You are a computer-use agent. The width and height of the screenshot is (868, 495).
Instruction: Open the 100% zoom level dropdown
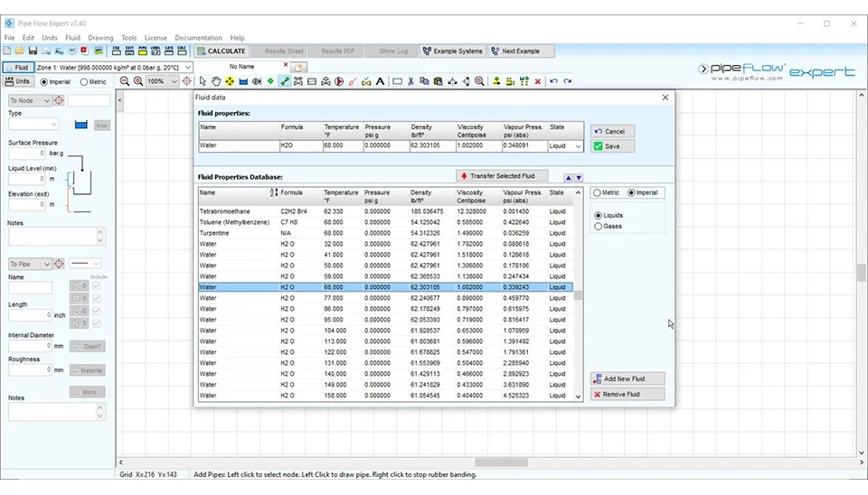coord(174,81)
